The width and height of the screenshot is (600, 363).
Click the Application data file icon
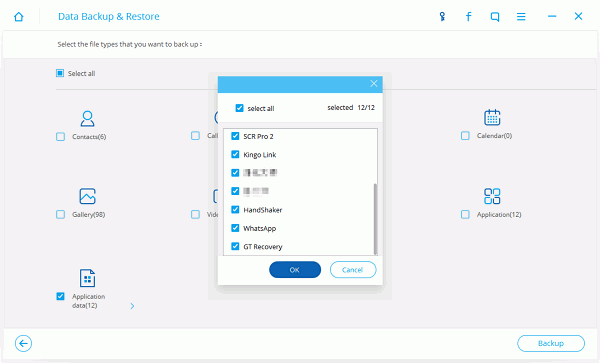click(x=87, y=278)
